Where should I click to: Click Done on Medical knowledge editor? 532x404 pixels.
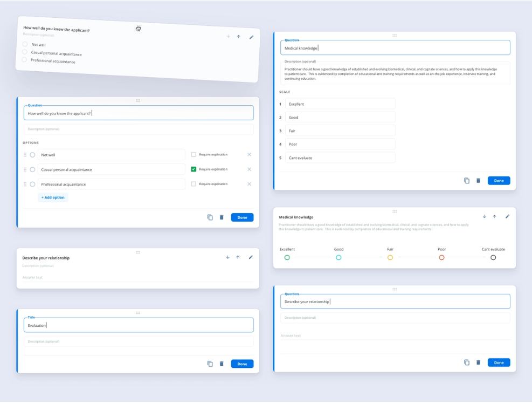(499, 181)
